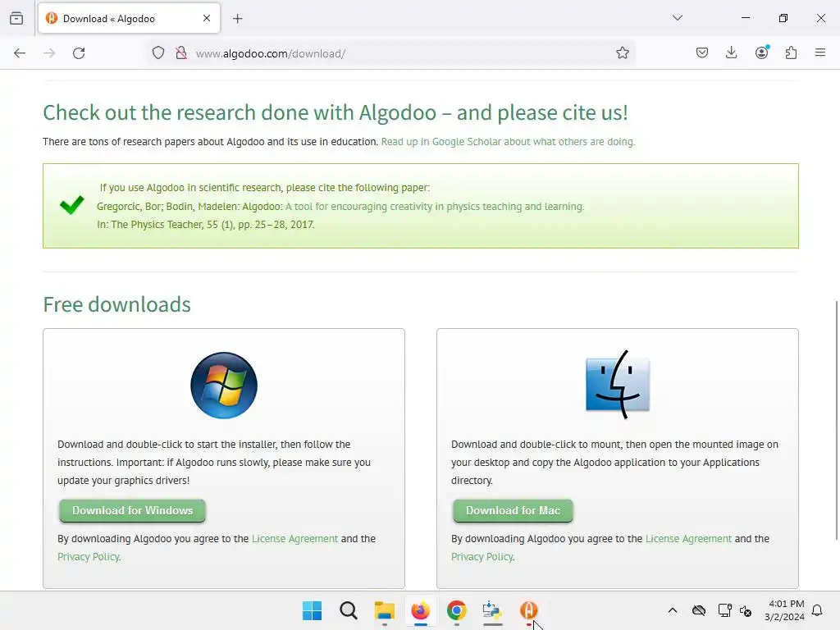The image size is (840, 630).
Task: Switch to Firefox in taskbar
Action: (x=421, y=610)
